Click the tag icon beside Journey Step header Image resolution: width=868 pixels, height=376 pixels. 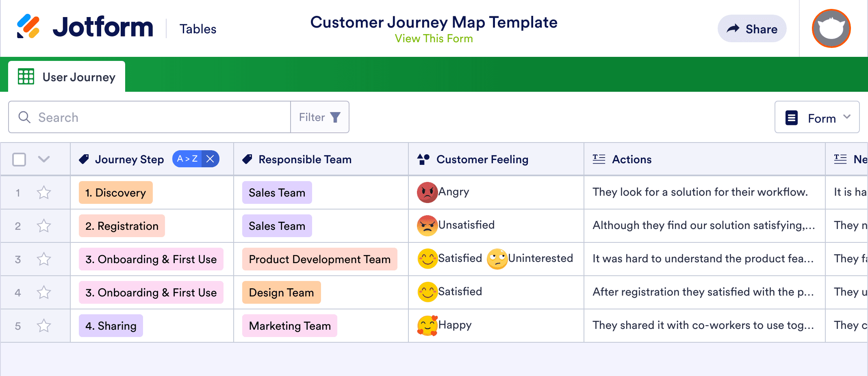point(84,159)
